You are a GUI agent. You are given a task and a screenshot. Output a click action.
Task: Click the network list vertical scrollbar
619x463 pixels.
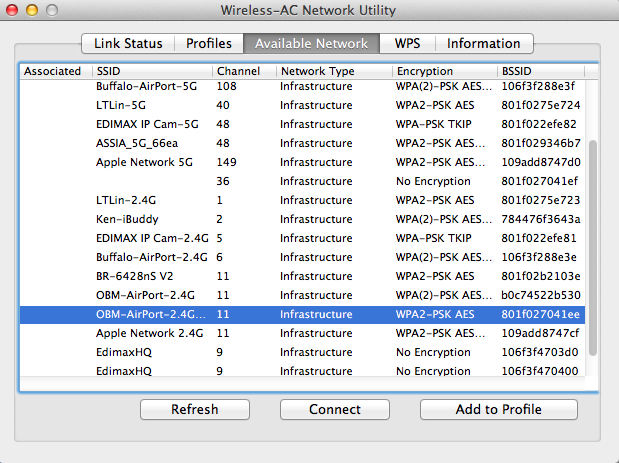tap(593, 248)
